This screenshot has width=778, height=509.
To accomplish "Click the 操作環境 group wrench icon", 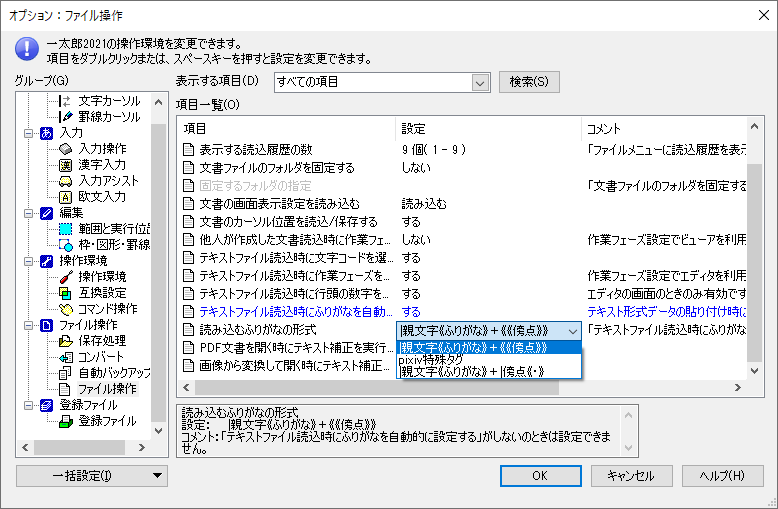I will pyautogui.click(x=46, y=261).
